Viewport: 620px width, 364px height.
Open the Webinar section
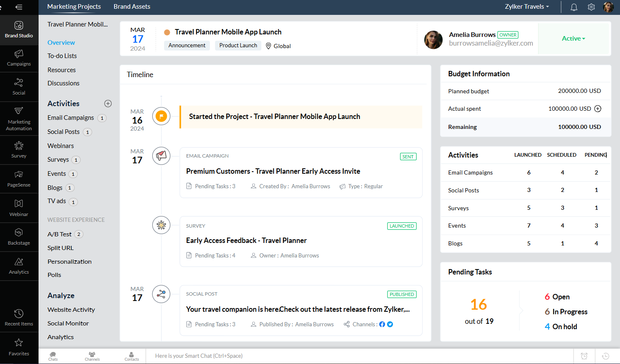19,207
